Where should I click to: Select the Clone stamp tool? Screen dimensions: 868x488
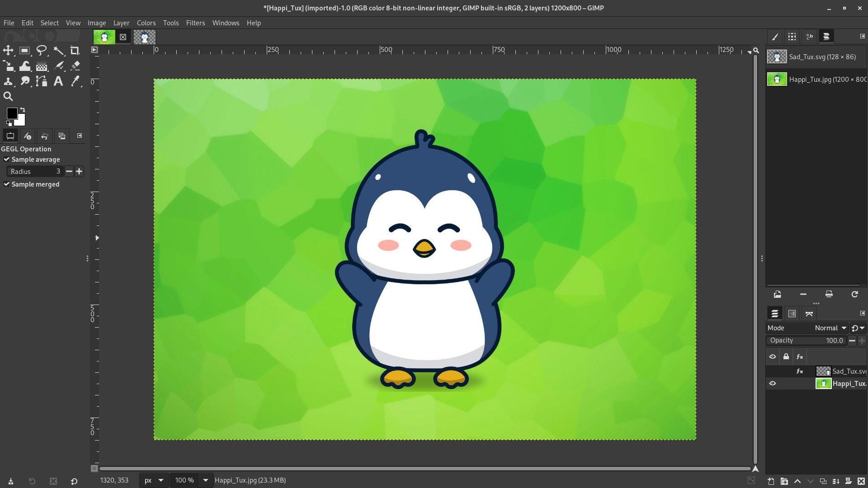(x=8, y=81)
